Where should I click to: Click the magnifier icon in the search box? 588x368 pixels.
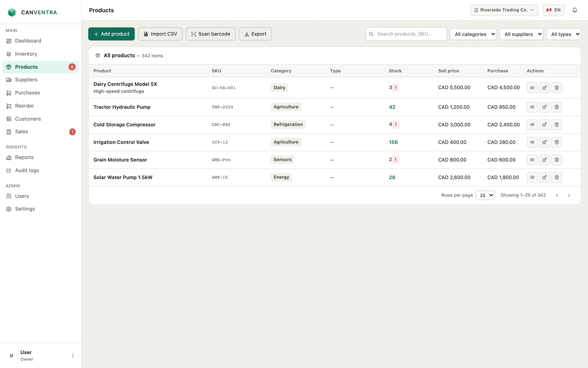click(371, 34)
